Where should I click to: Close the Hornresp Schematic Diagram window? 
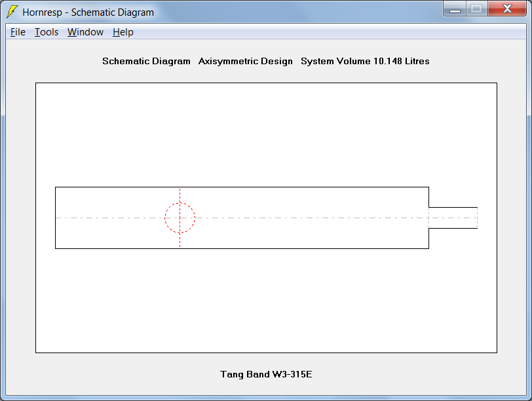(507, 9)
